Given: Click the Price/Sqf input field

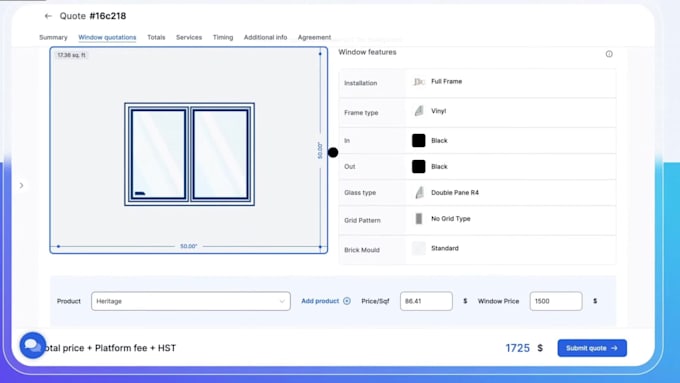Looking at the screenshot, I should click(426, 301).
